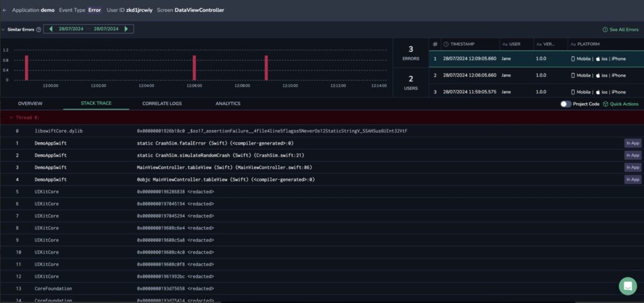Select the Stack Trace tab

point(96,104)
